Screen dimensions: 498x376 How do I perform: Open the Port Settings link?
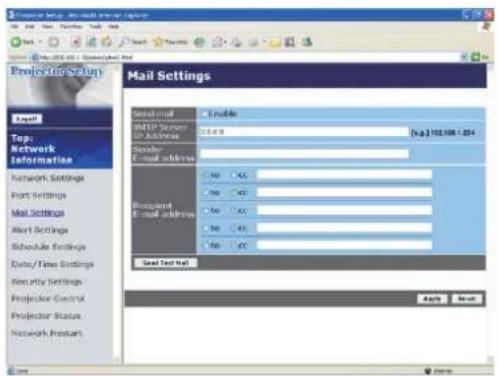[x=39, y=195]
